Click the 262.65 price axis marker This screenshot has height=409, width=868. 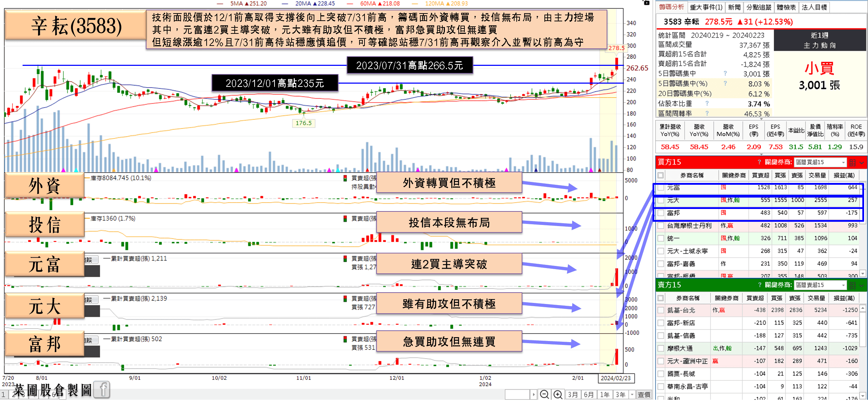pyautogui.click(x=637, y=68)
